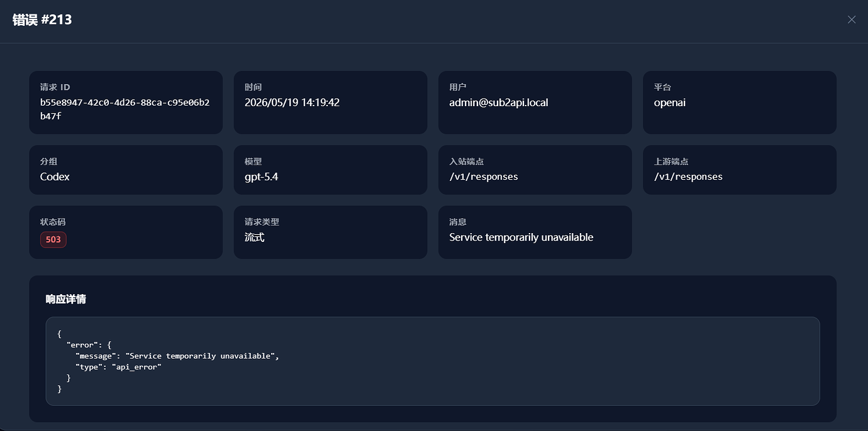The width and height of the screenshot is (868, 431).
Task: Click the 平台 label
Action: pyautogui.click(x=662, y=87)
